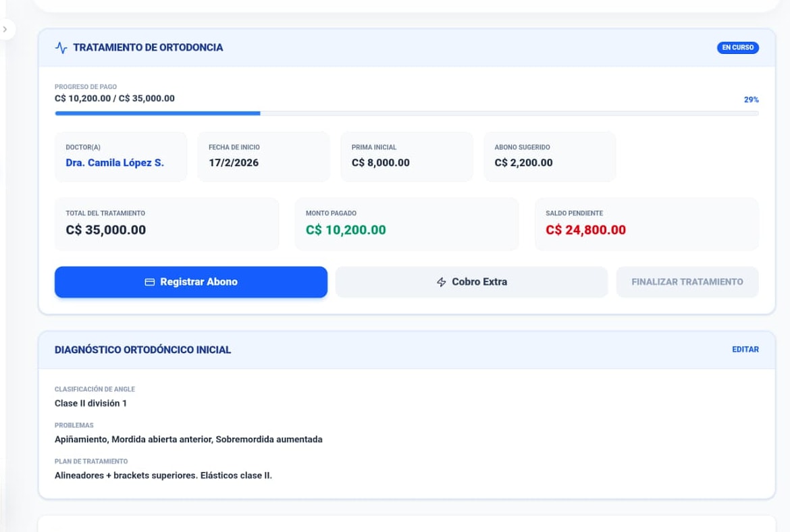Screen dimensions: 790x532
Task: Click the Registrar Abono button
Action: pos(191,282)
